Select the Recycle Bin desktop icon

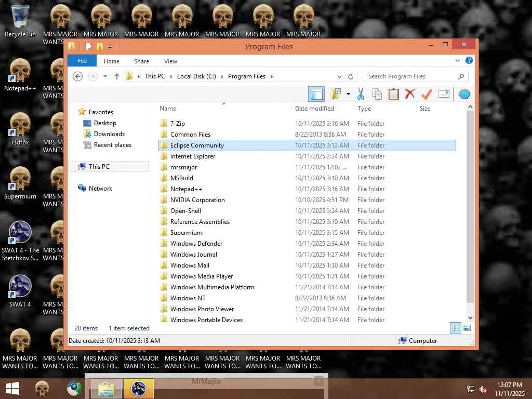click(20, 21)
